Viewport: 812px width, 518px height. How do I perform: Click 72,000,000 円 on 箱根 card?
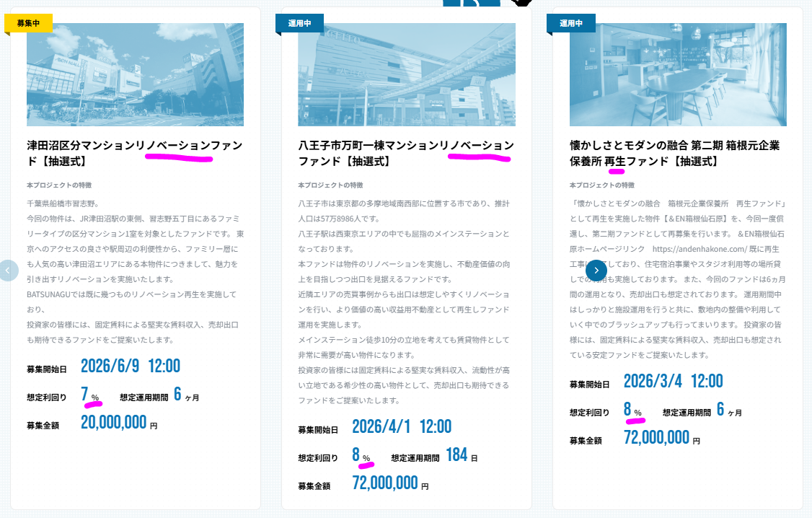662,438
